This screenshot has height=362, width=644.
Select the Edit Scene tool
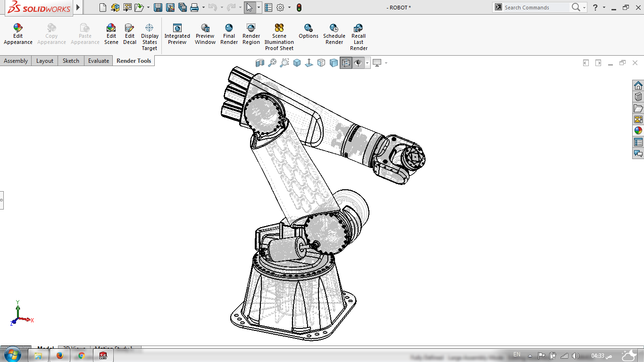click(111, 34)
